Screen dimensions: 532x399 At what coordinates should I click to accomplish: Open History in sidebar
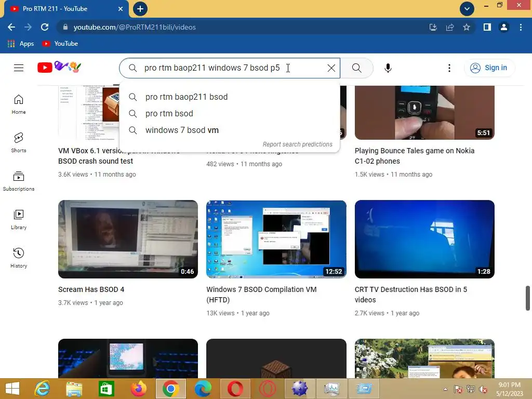[19, 258]
